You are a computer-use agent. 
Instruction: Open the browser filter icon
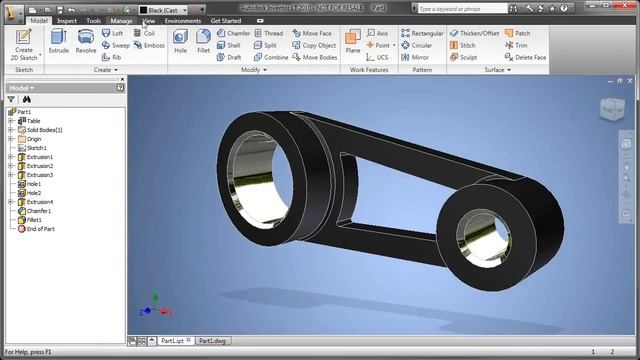11,99
